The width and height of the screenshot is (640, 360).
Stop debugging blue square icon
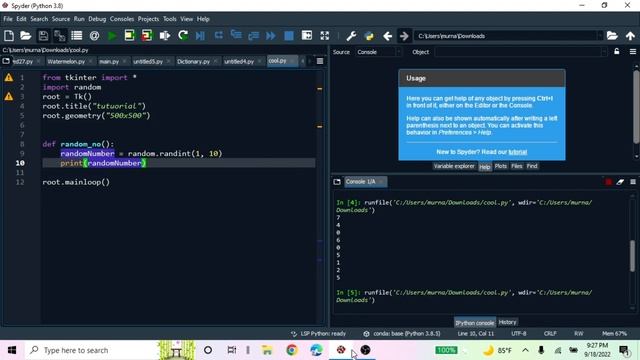[289, 36]
